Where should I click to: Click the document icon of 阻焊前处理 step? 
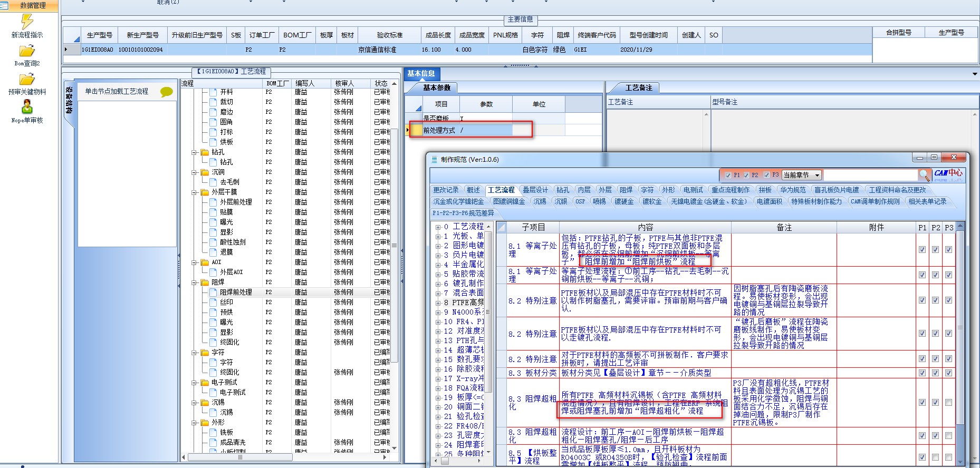[x=214, y=292]
